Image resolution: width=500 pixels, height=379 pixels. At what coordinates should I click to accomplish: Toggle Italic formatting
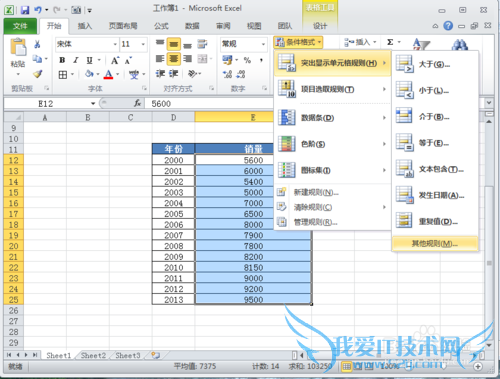tap(76, 60)
